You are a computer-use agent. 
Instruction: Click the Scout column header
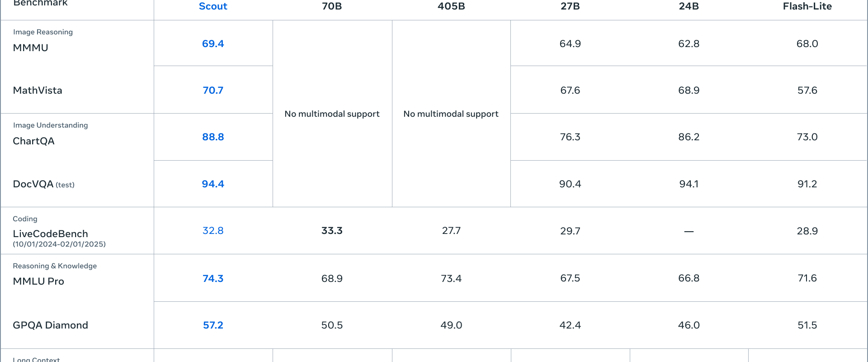click(x=213, y=6)
